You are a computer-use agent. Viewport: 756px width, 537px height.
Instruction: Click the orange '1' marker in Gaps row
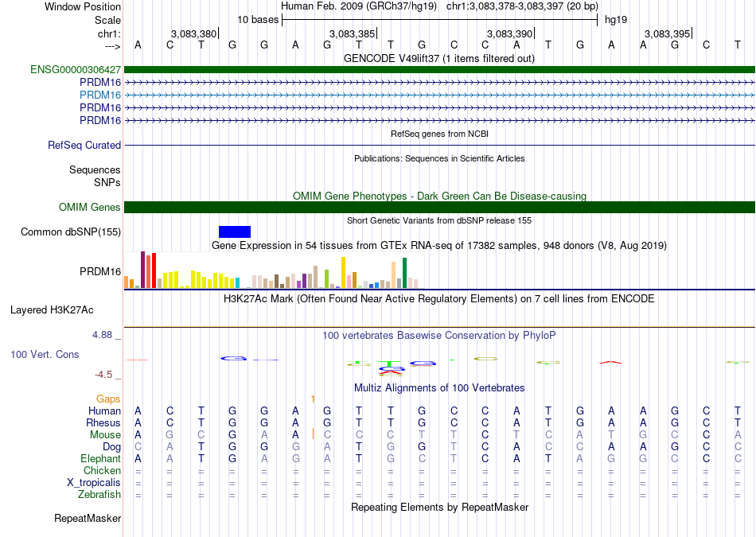click(313, 399)
